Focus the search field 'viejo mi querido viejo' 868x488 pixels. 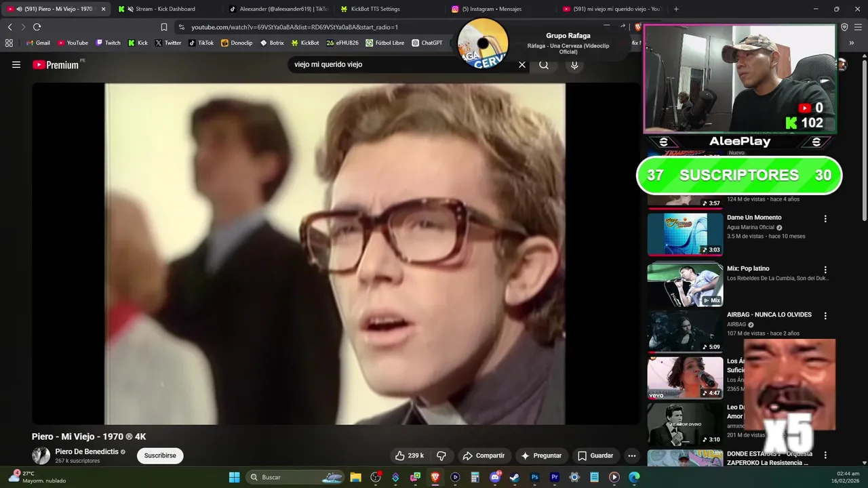[x=403, y=65]
